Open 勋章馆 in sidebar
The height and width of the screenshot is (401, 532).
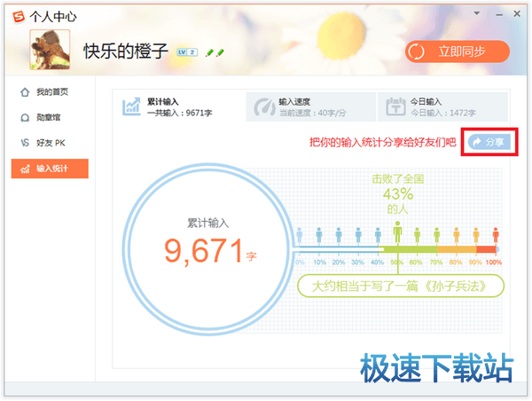[x=50, y=117]
